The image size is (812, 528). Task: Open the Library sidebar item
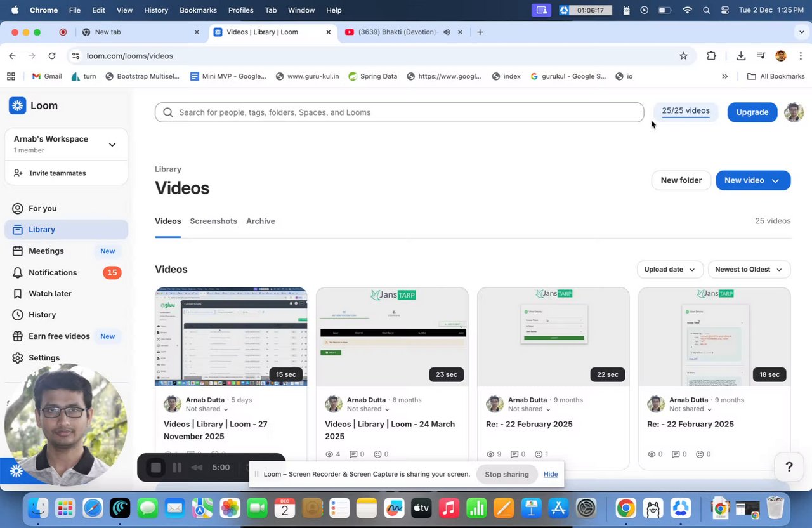coord(66,229)
